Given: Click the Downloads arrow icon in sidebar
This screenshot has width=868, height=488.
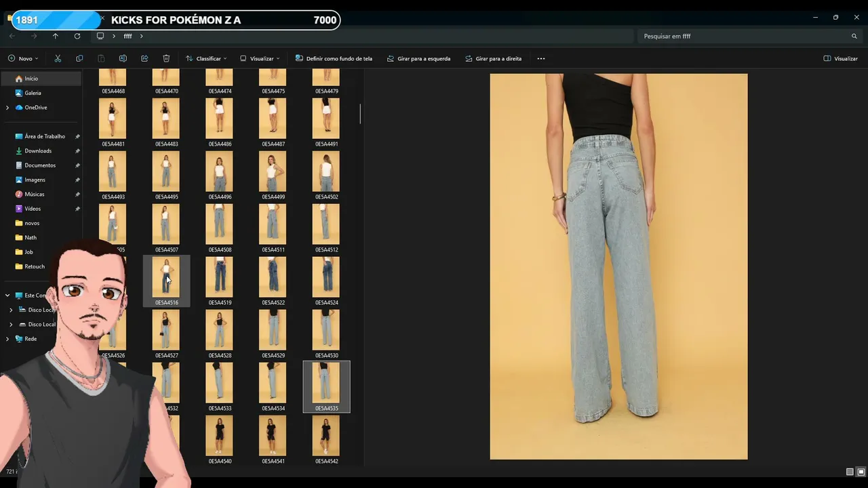Looking at the screenshot, I should pos(19,150).
